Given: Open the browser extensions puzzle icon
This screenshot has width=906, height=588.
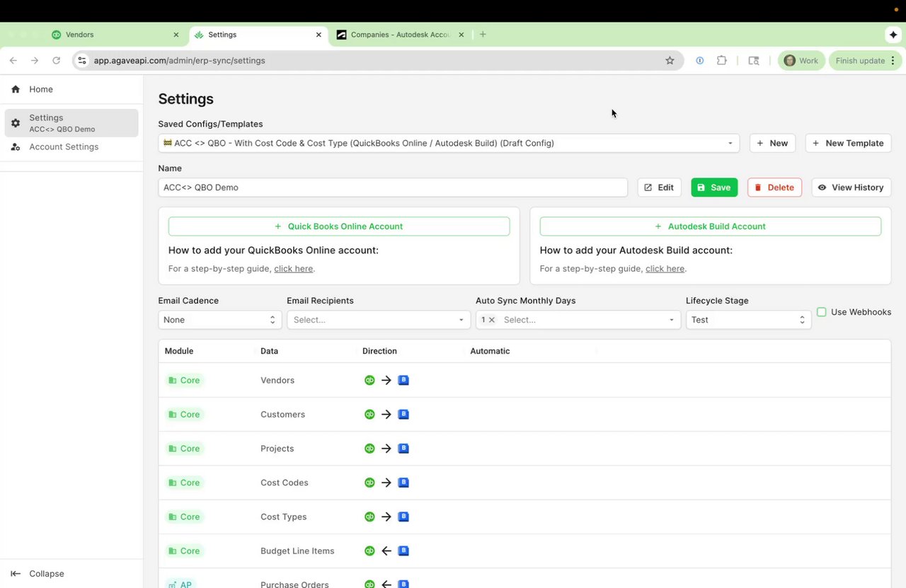Looking at the screenshot, I should click(x=721, y=61).
